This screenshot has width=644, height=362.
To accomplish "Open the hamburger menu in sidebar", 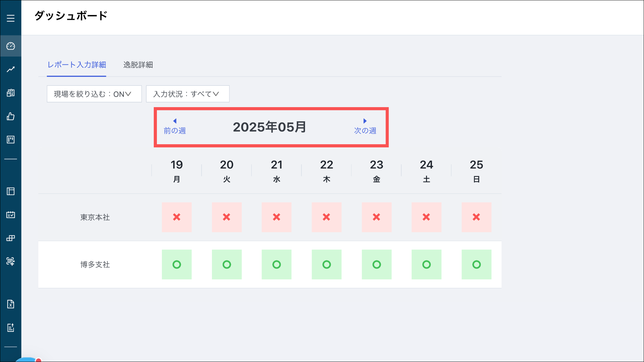I will point(11,18).
